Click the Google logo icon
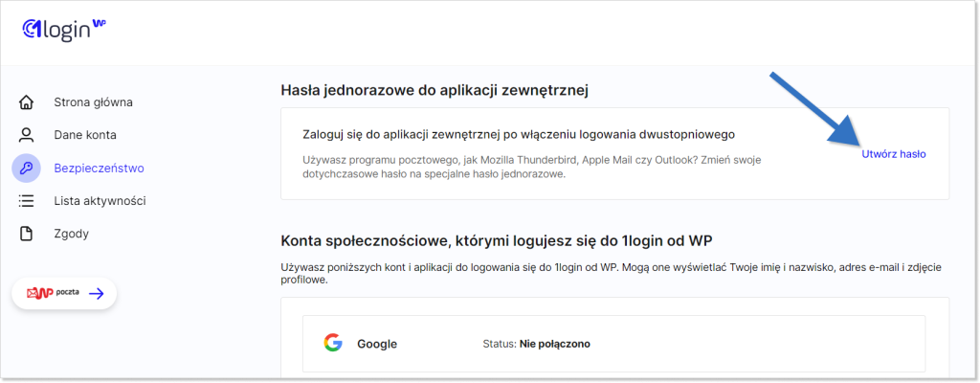The image size is (980, 383). click(333, 343)
